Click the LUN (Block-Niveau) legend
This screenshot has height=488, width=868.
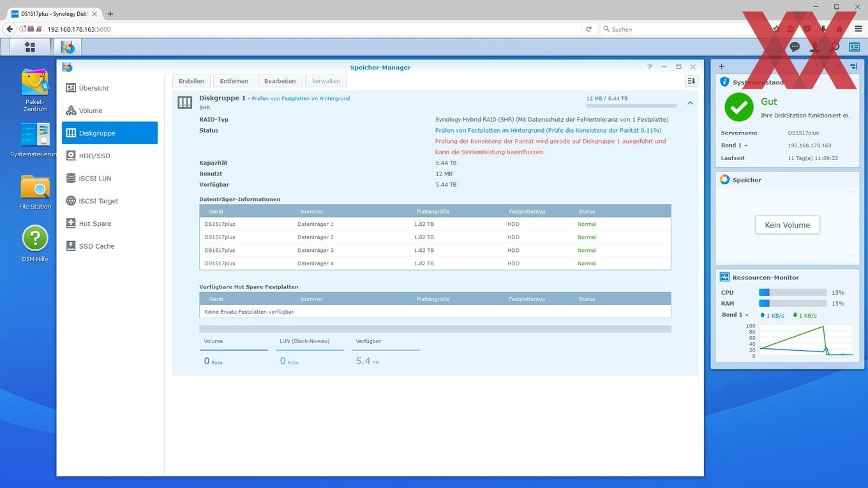pos(310,351)
